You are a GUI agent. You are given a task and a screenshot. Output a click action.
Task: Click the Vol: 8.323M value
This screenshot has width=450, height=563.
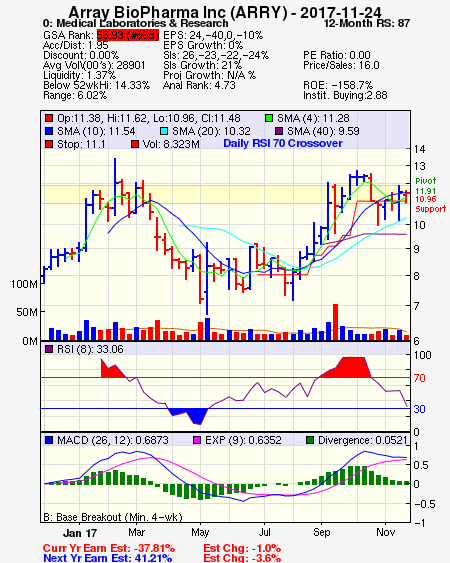click(171, 144)
